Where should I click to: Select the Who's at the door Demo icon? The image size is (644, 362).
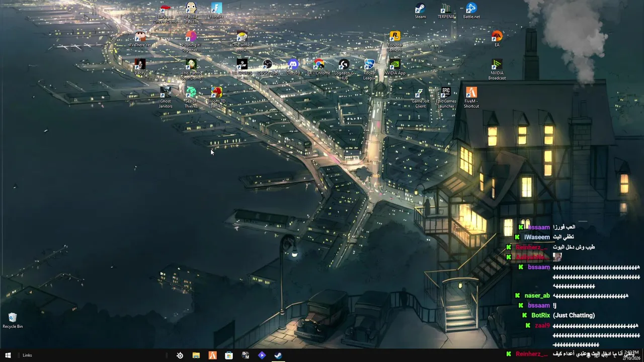(x=191, y=70)
